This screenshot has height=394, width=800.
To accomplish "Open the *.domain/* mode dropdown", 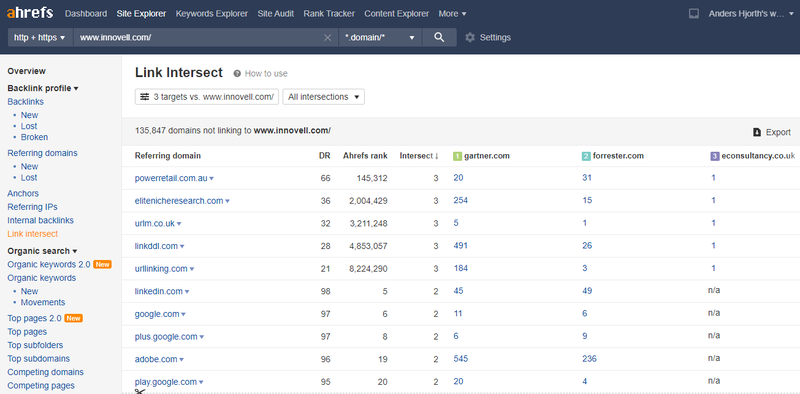I will point(380,37).
